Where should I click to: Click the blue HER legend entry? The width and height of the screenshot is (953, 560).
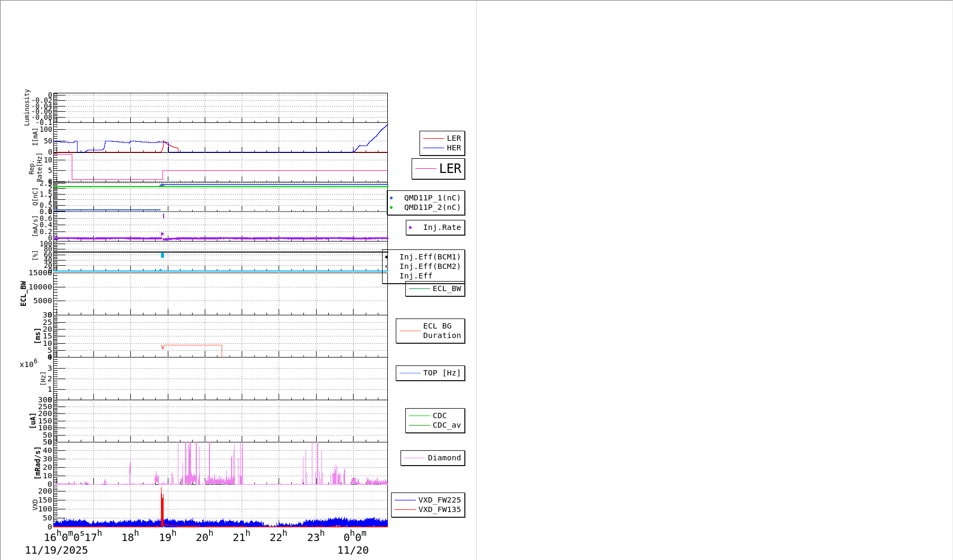(442, 148)
